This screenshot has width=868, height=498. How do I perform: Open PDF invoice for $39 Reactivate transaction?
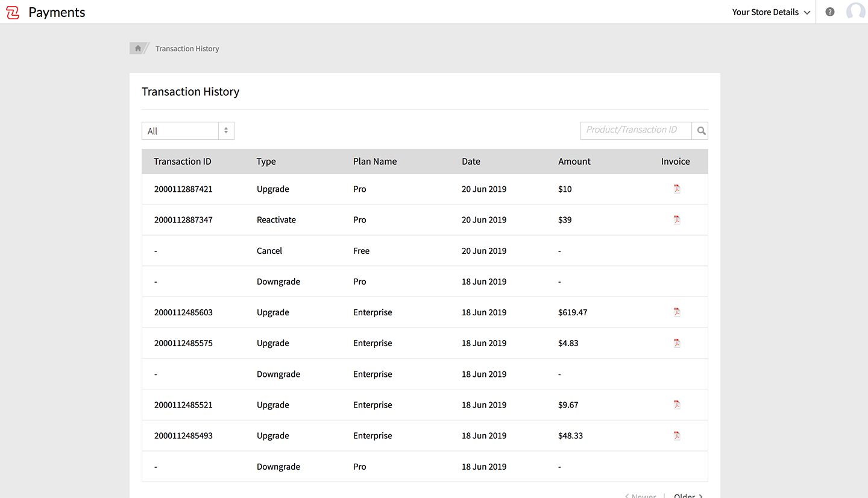pyautogui.click(x=676, y=220)
